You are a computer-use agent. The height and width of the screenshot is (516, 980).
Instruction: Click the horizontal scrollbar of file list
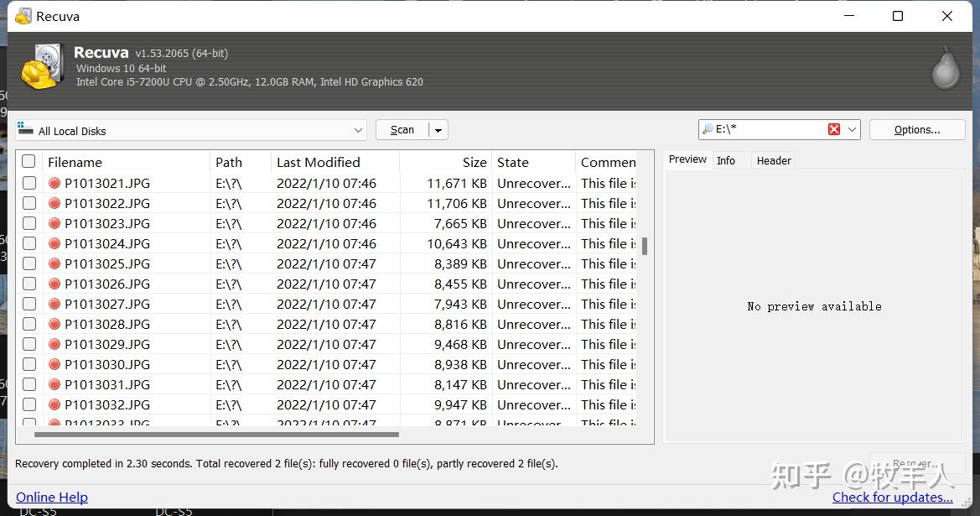(216, 434)
